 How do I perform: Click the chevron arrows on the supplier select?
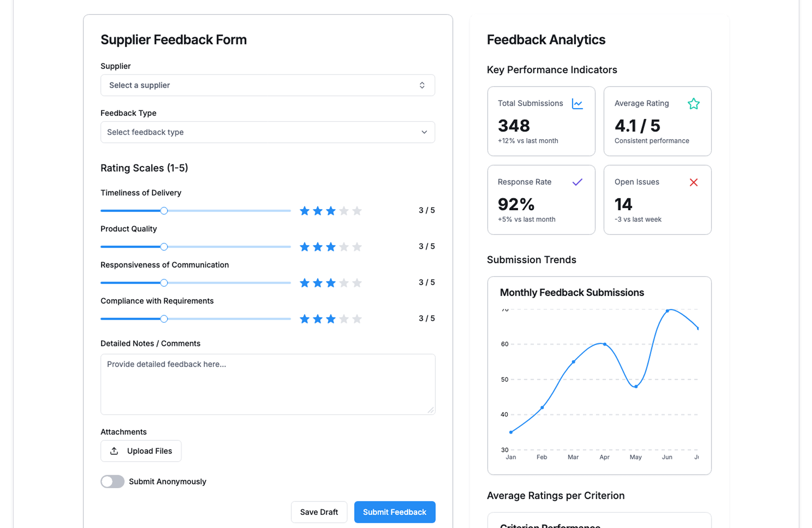click(422, 85)
